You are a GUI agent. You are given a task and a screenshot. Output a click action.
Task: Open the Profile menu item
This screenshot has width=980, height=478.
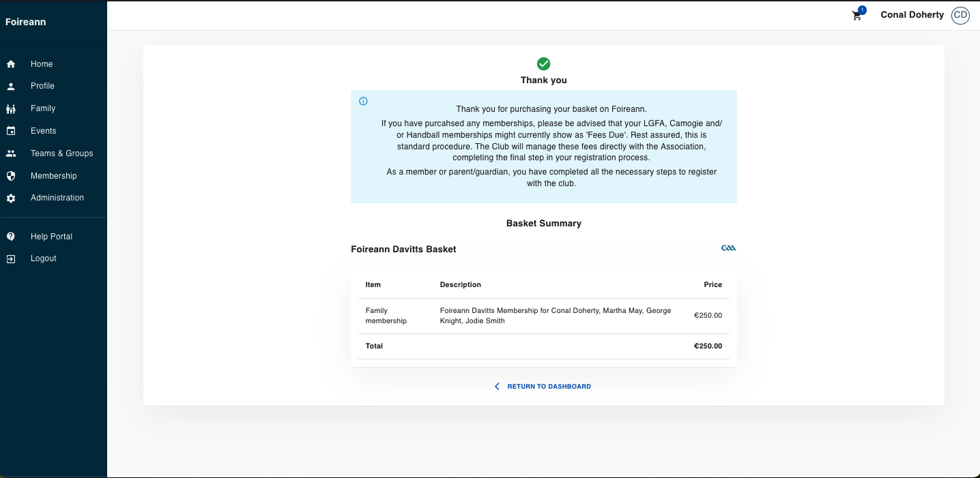coord(42,86)
